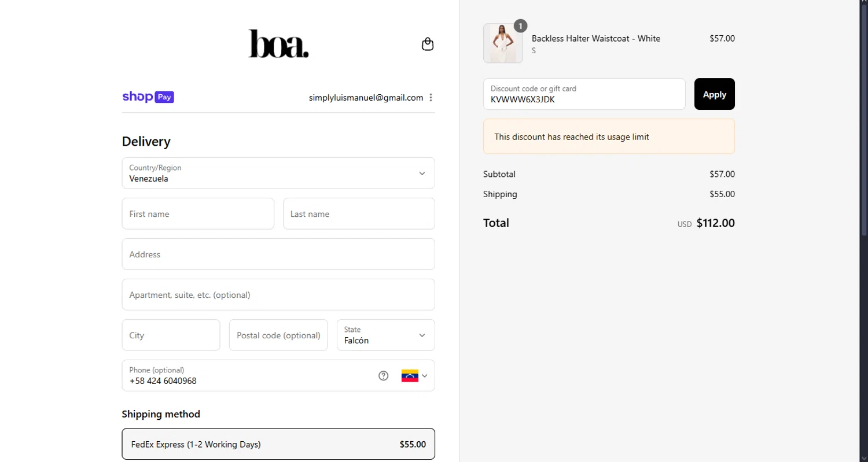Click the product price $57.00 beside the title

722,38
